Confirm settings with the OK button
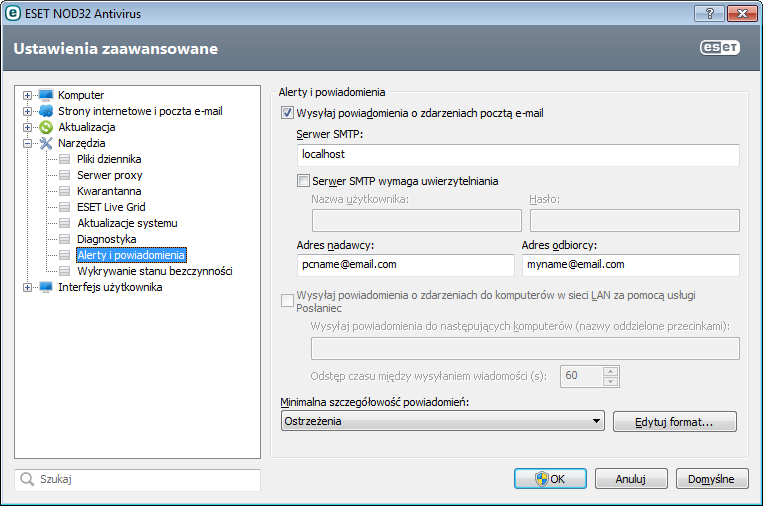Image resolution: width=763 pixels, height=506 pixels. coord(550,479)
